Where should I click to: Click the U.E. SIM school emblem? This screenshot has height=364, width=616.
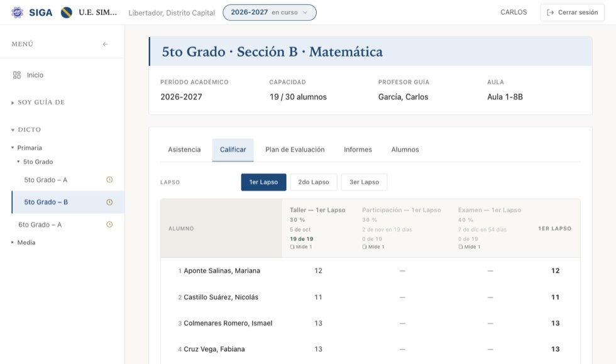click(x=67, y=13)
